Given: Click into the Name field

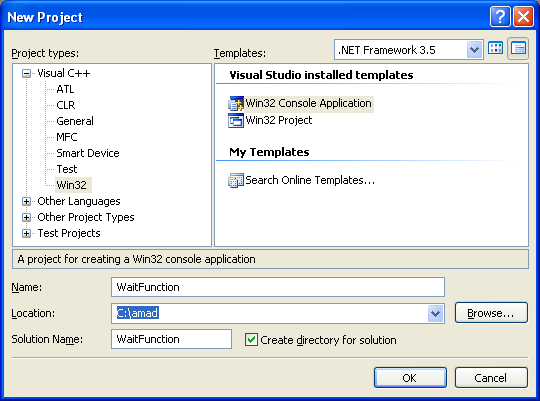Looking at the screenshot, I should coord(278,287).
